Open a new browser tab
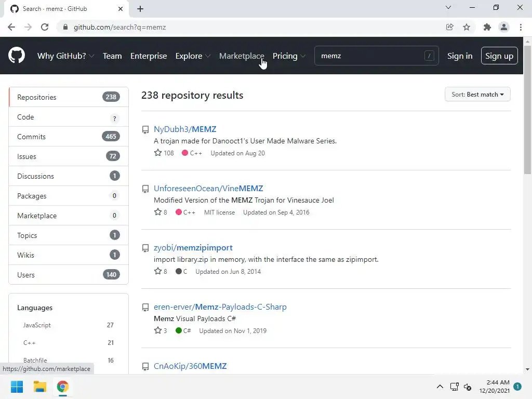This screenshot has width=532, height=399. 140,9
